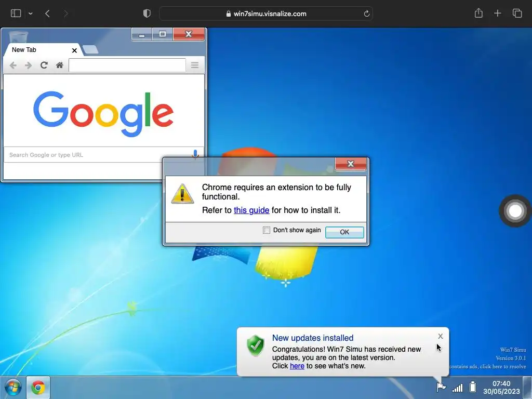Screen dimensions: 532x399
Task: Open Chrome hamburger menu
Action: tap(194, 65)
